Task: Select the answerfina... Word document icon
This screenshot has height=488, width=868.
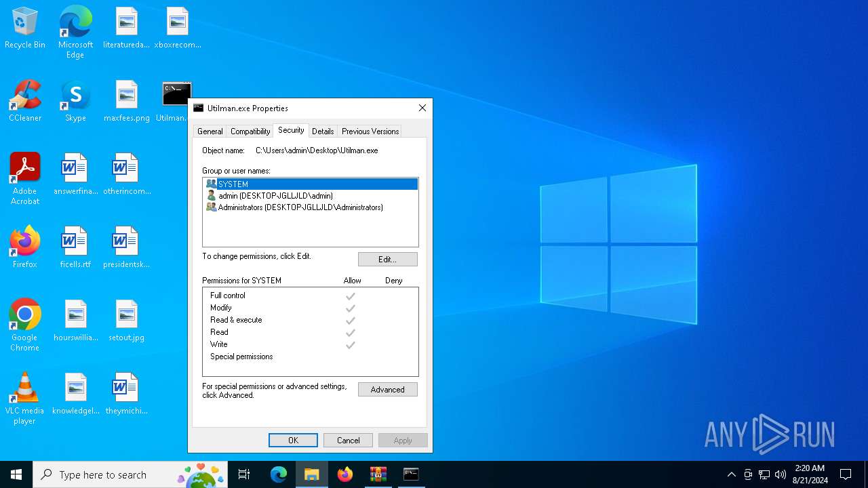Action: tap(75, 175)
